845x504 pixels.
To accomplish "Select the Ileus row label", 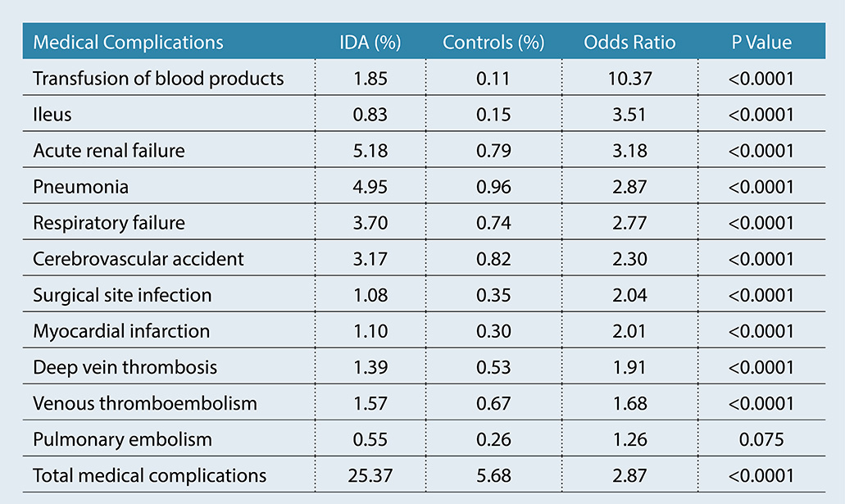I will [52, 115].
